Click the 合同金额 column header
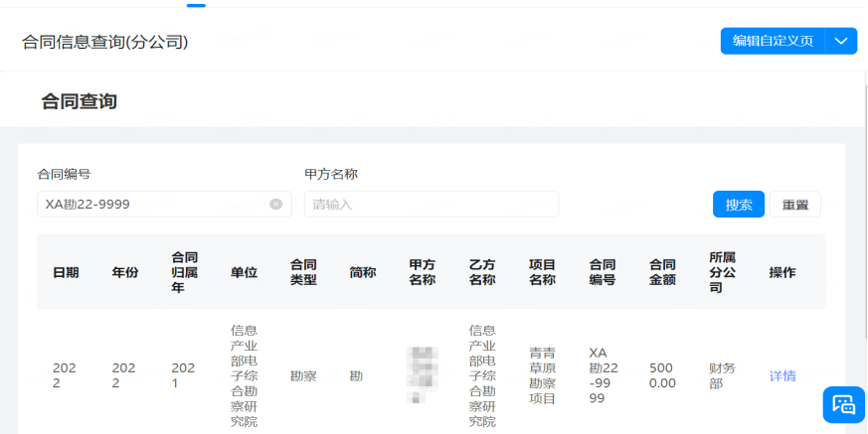The width and height of the screenshot is (868, 434). pos(662,272)
